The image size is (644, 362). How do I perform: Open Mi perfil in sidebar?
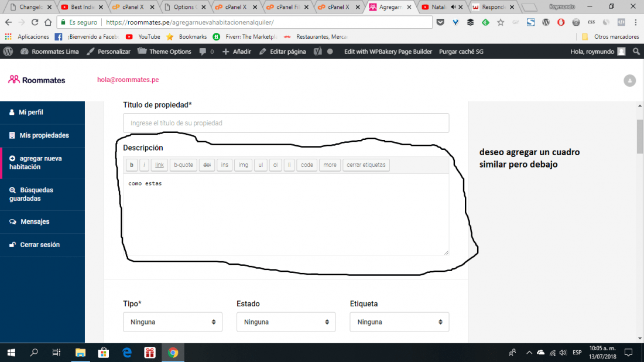42,112
